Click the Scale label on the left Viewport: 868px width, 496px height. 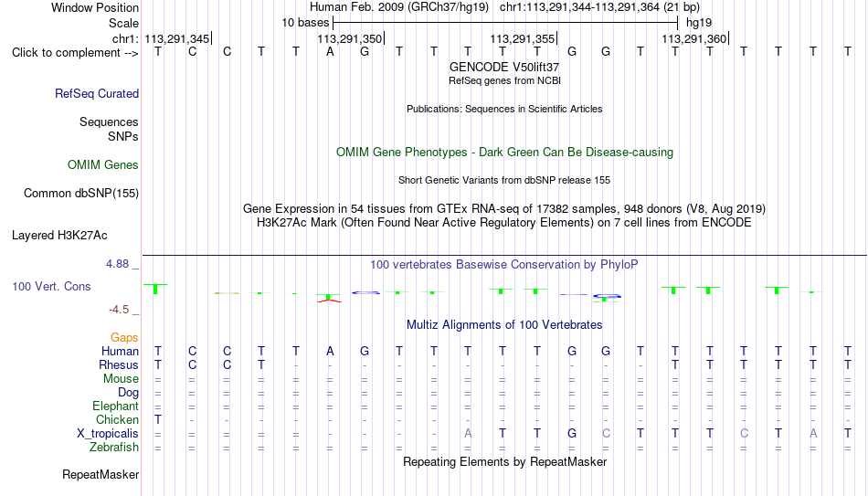[x=124, y=23]
